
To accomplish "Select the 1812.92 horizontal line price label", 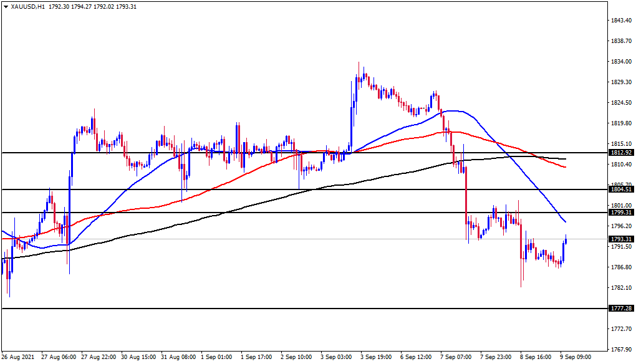I will point(621,153).
